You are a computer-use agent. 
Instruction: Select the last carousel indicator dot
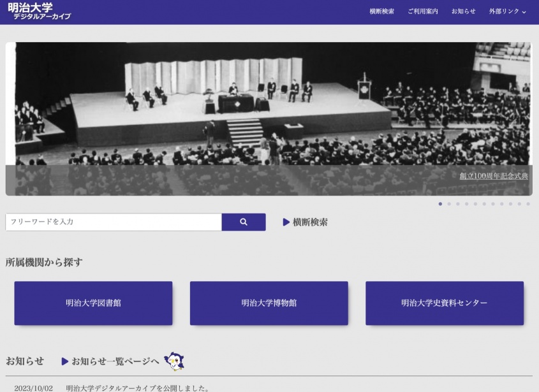click(x=528, y=204)
